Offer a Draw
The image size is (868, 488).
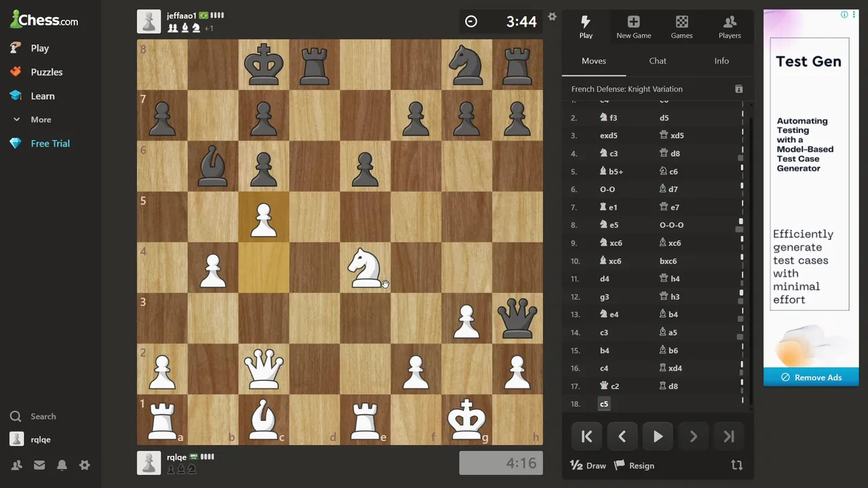point(588,466)
